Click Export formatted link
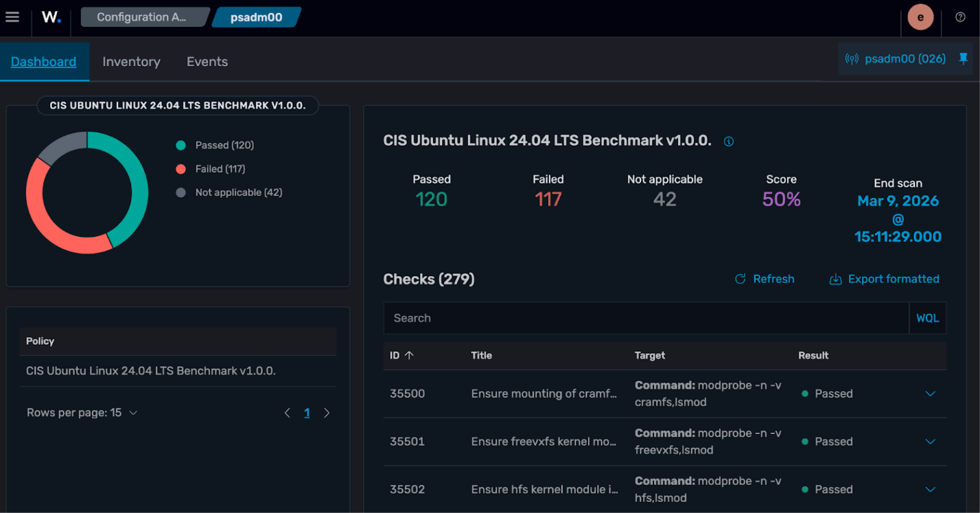This screenshot has height=513, width=980. click(x=884, y=279)
